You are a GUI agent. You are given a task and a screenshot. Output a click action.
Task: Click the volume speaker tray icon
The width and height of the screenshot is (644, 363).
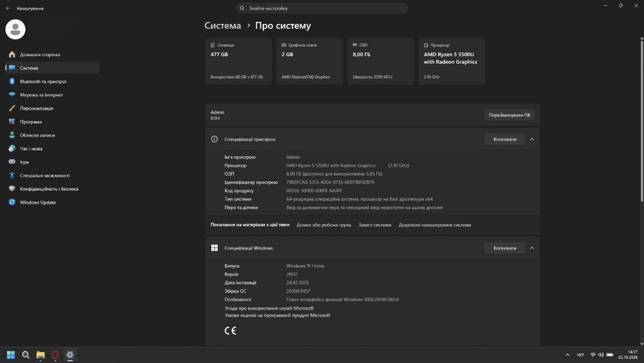[x=601, y=355]
